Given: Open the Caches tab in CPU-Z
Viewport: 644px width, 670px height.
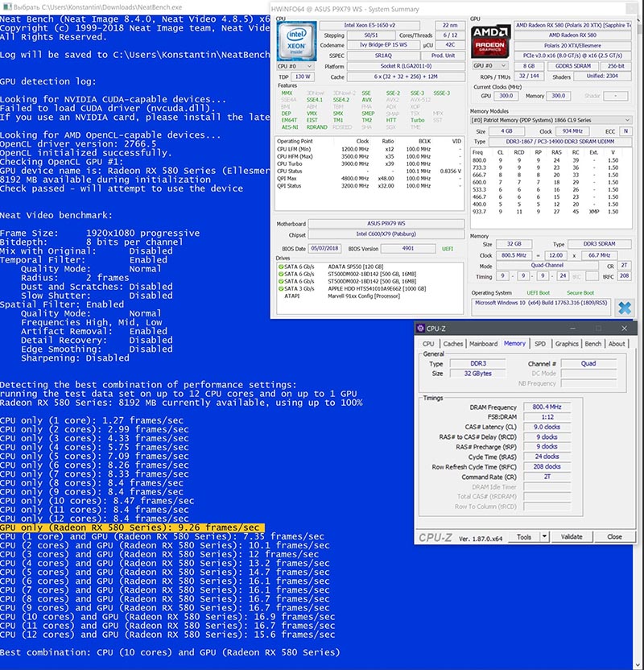Looking at the screenshot, I should [453, 344].
